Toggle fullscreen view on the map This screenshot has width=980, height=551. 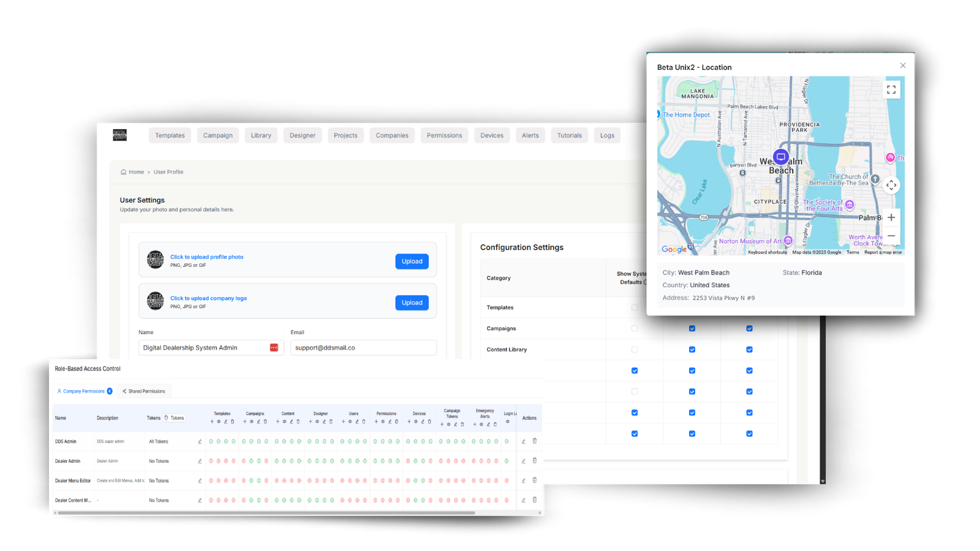[x=891, y=89]
